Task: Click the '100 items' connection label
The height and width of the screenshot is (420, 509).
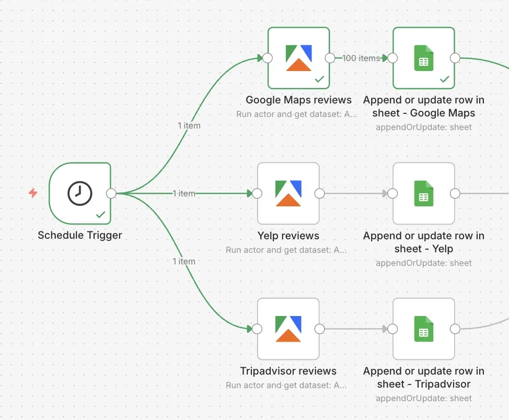Action: point(361,58)
